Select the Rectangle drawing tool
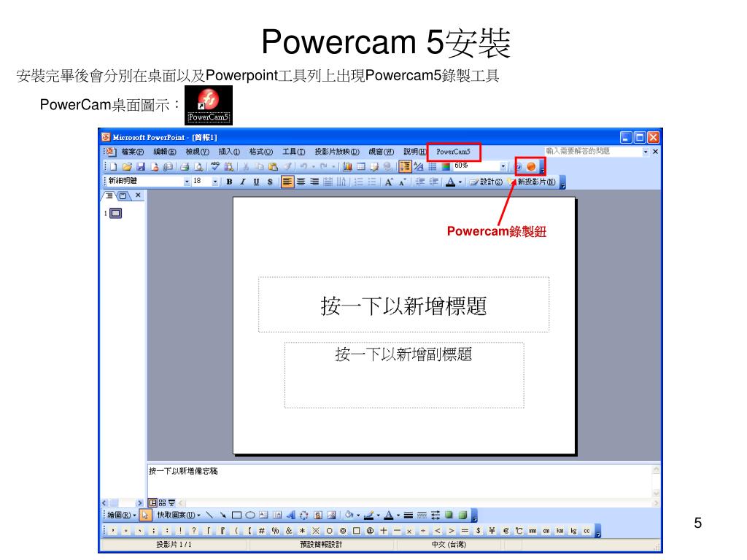 tap(237, 516)
